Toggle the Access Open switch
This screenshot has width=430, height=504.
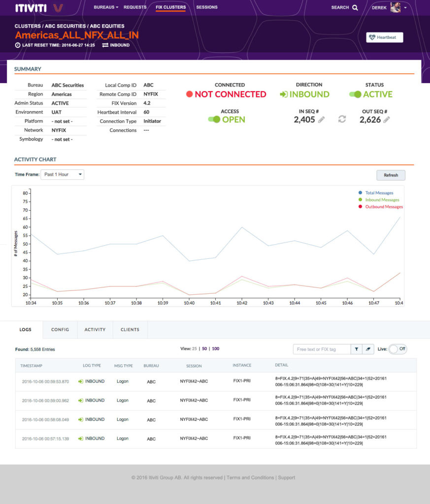(x=214, y=120)
